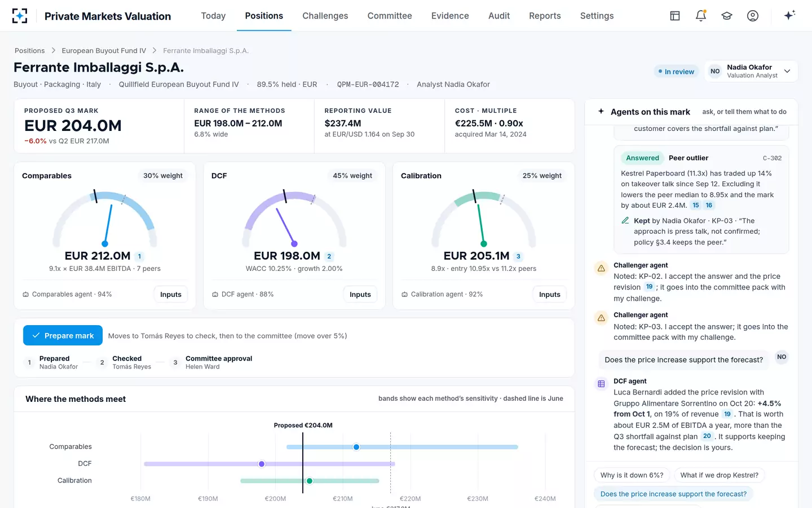Screen dimensions: 812x508
Task: Click the AI sparkle assistant icon
Action: click(x=789, y=15)
